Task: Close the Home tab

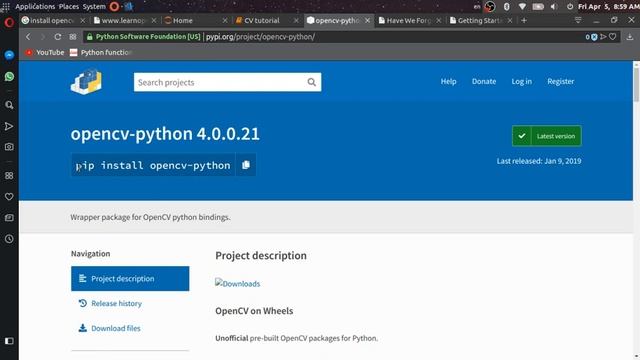Action: (x=225, y=20)
